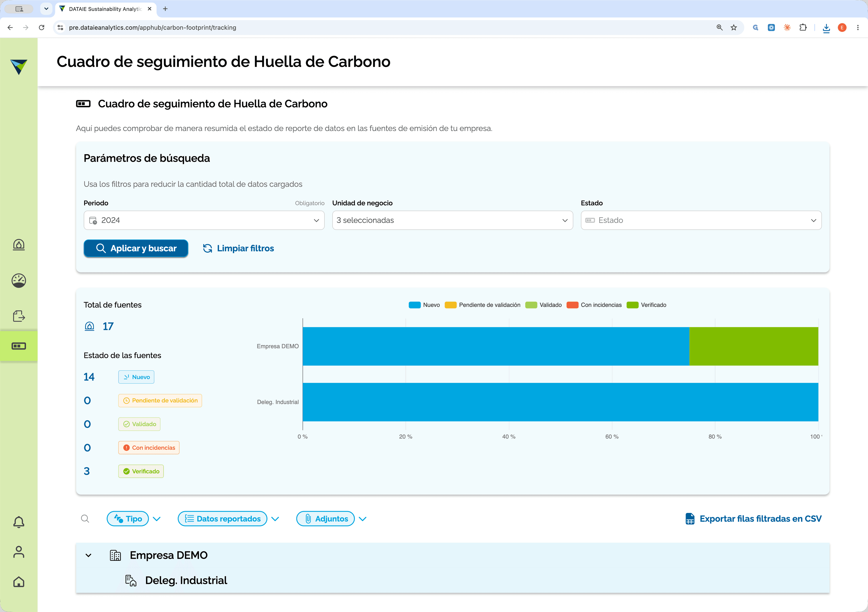Click the browser back arrow
This screenshot has height=612, width=868.
(x=10, y=27)
